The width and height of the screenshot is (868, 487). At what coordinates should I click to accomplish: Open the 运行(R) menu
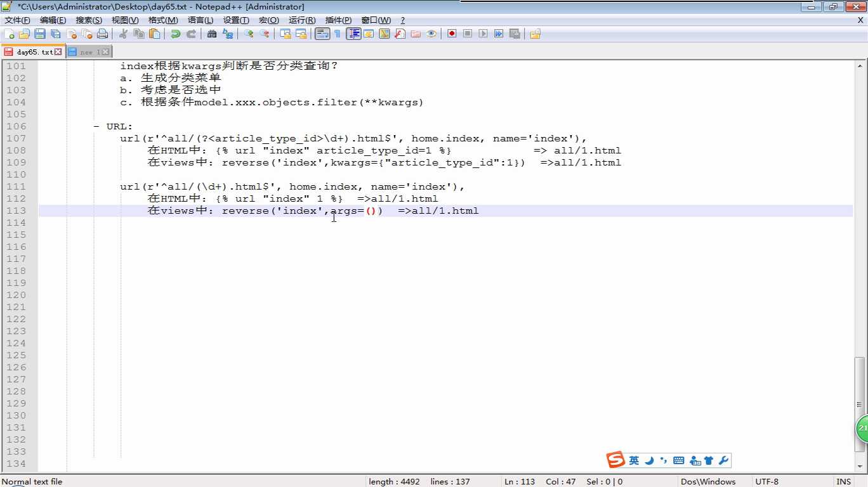coord(302,20)
